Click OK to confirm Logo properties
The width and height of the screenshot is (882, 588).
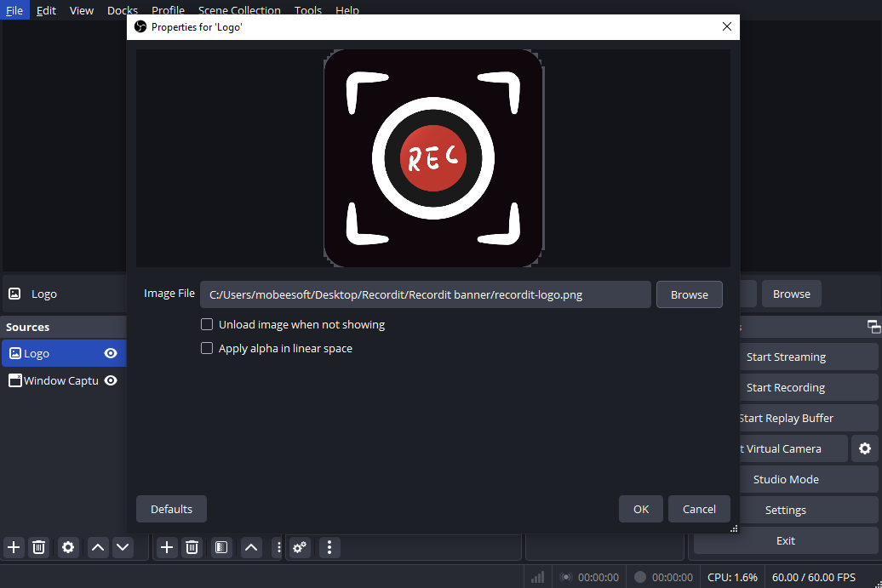641,509
